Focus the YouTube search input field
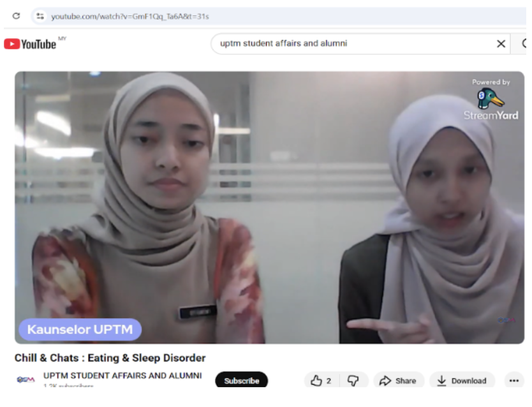This screenshot has width=532, height=407. click(351, 44)
